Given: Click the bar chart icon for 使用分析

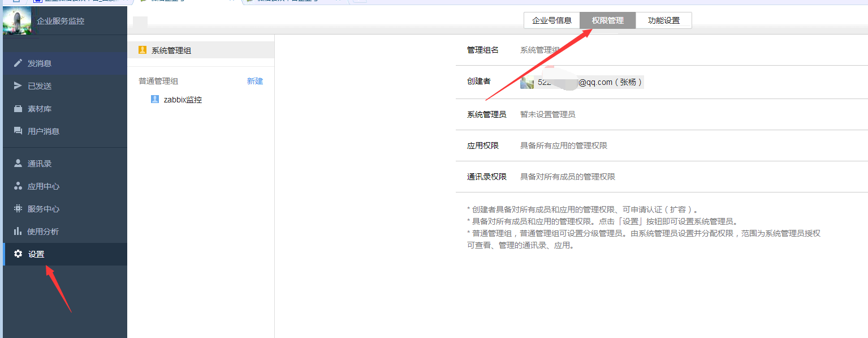Looking at the screenshot, I should pos(18,232).
